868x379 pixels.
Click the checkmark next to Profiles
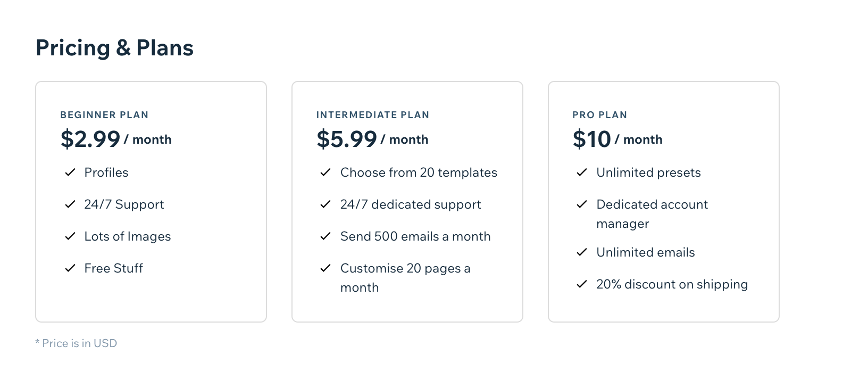pyautogui.click(x=70, y=172)
